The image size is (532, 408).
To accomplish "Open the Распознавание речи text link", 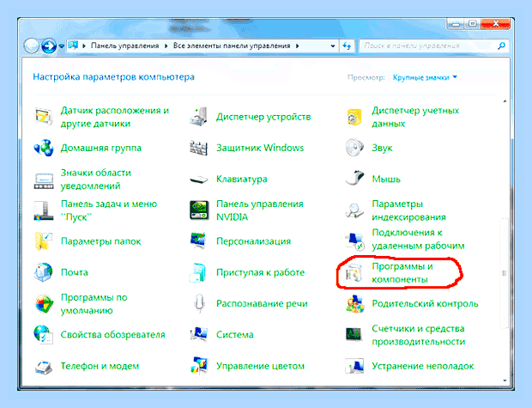I will pyautogui.click(x=262, y=304).
